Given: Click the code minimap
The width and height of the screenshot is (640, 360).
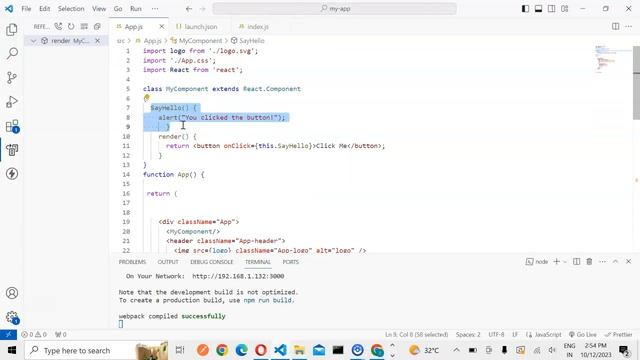Looking at the screenshot, I should tap(613, 61).
